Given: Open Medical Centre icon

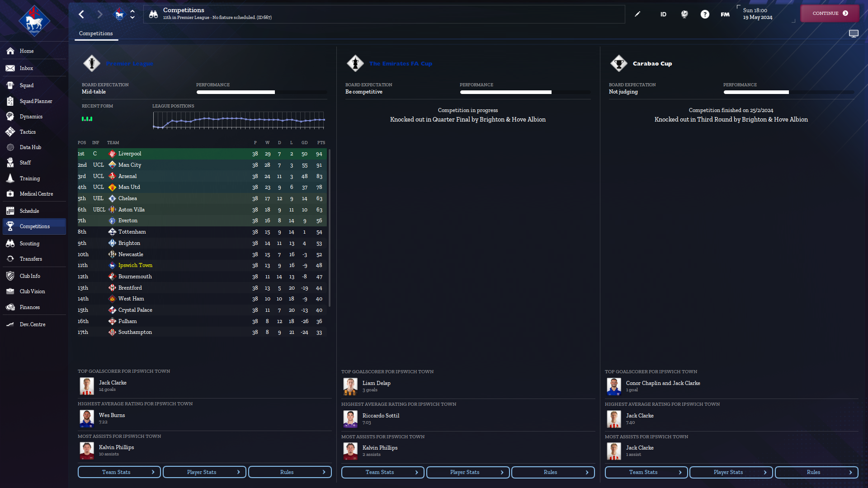Looking at the screenshot, I should pos(10,194).
